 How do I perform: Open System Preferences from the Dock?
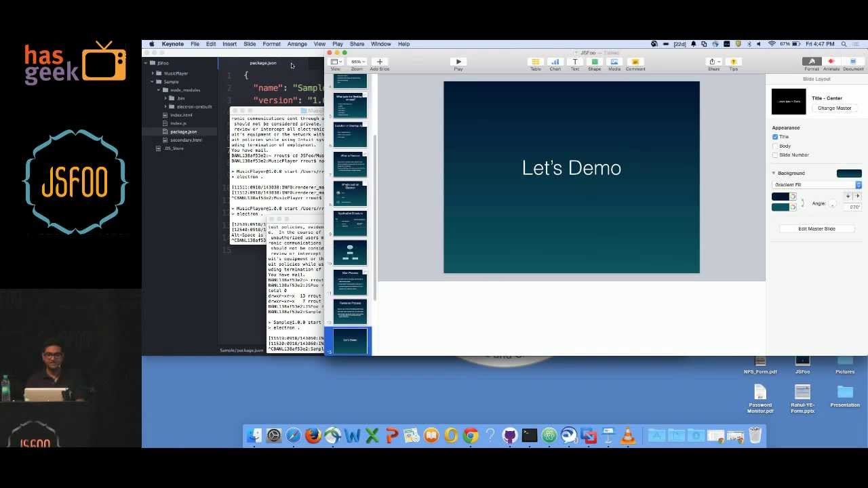[x=273, y=436]
